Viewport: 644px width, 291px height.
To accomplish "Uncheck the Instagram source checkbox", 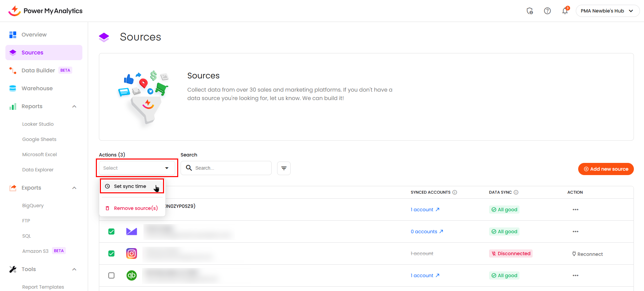I will (x=111, y=253).
